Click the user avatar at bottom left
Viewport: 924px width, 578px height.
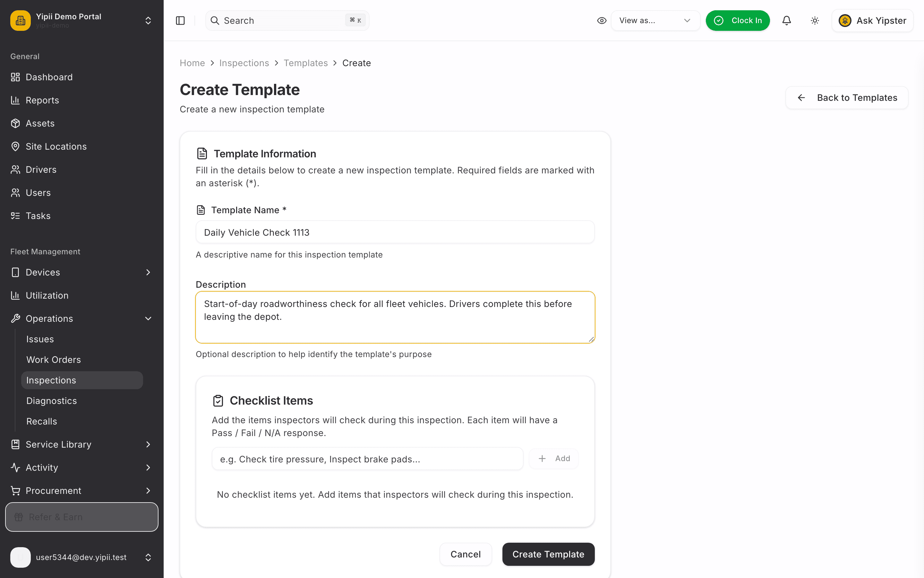[x=21, y=557]
